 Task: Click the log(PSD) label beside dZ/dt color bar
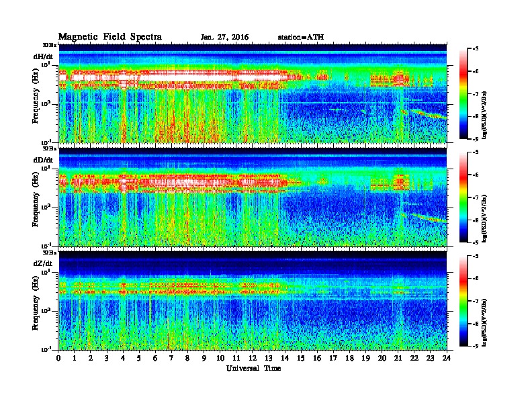point(484,322)
